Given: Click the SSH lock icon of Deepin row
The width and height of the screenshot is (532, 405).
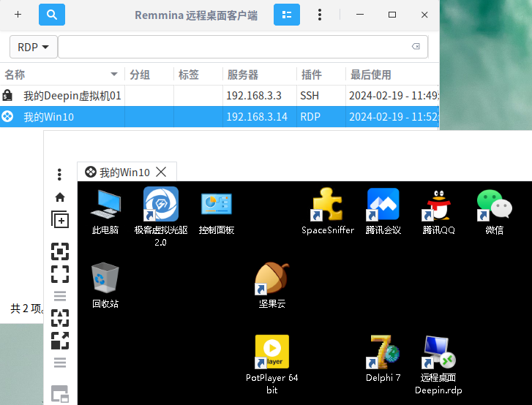Looking at the screenshot, I should pos(7,95).
